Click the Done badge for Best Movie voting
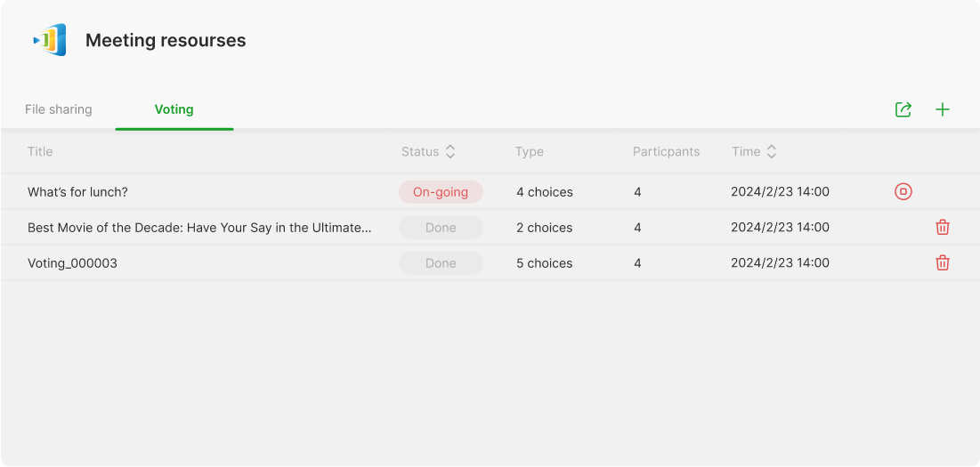Viewport: 980px width, 467px height. click(x=441, y=228)
